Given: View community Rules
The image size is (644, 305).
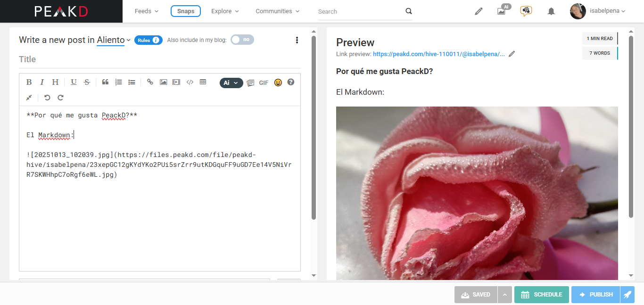Looking at the screenshot, I should [x=148, y=40].
